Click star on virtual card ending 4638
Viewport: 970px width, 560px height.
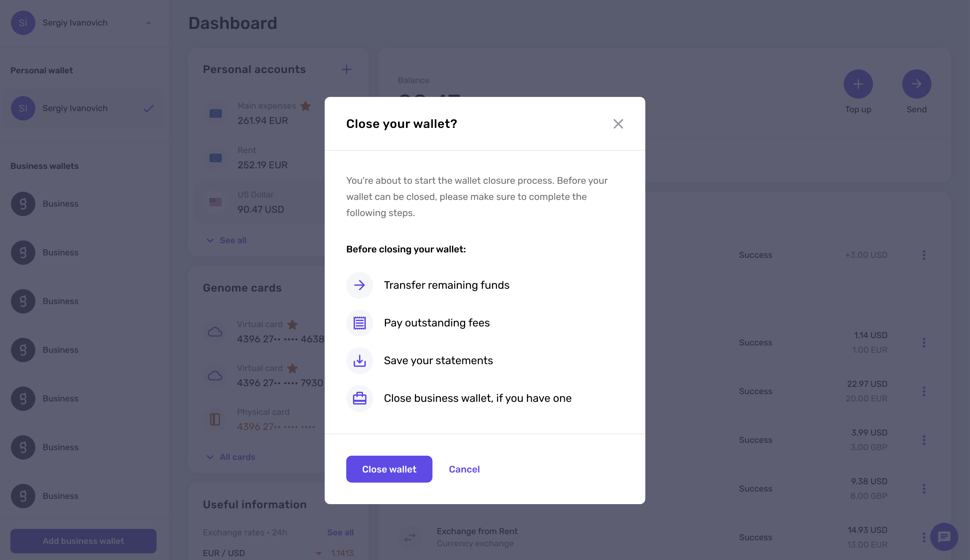[293, 325]
